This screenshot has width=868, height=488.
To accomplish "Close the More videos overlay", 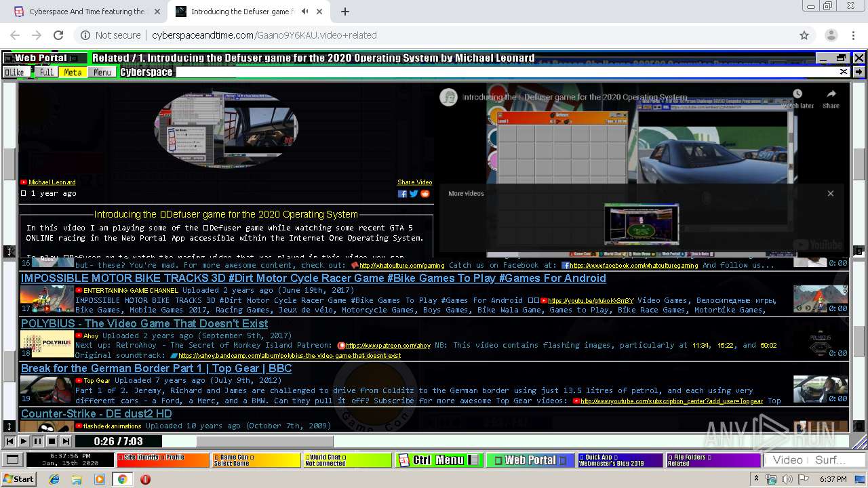I will click(830, 193).
